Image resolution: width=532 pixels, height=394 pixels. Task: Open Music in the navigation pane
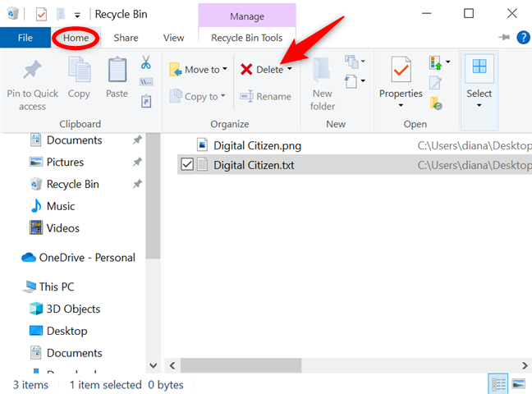61,206
